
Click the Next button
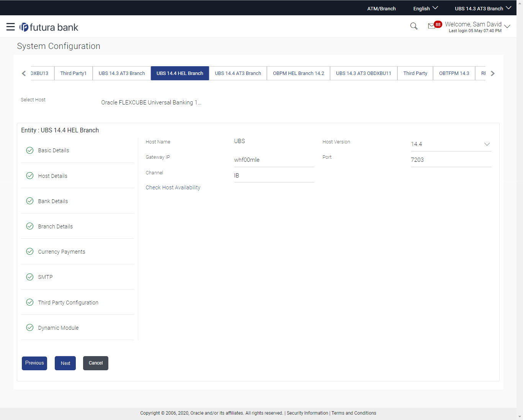(x=65, y=363)
